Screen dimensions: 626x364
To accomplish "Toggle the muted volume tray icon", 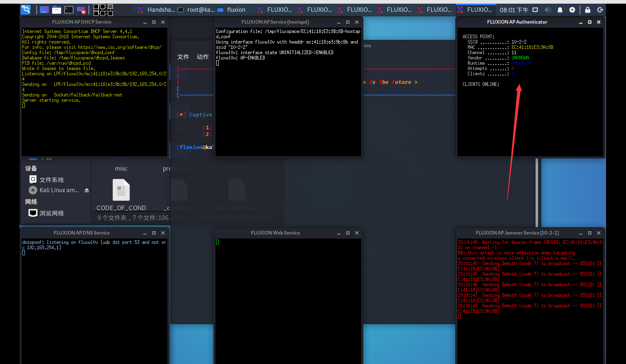I will (x=548, y=10).
